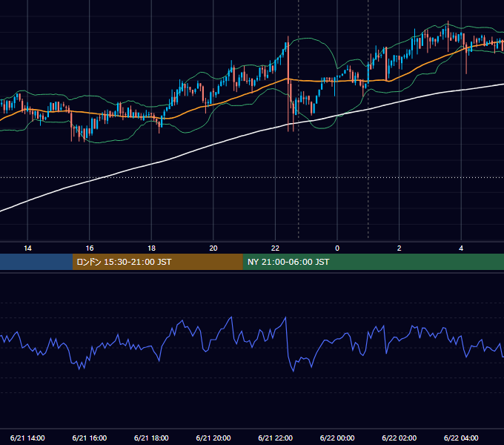Click the hour label 20 on the chart axis

coord(213,248)
